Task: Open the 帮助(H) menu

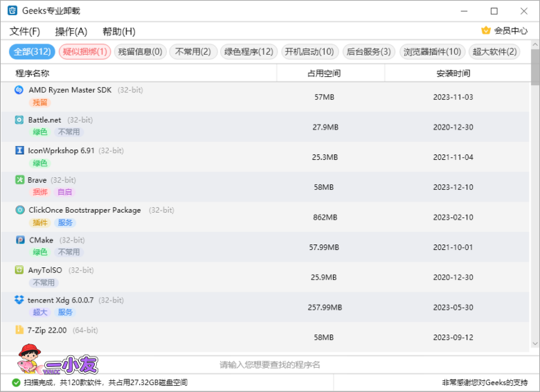Action: click(x=119, y=31)
